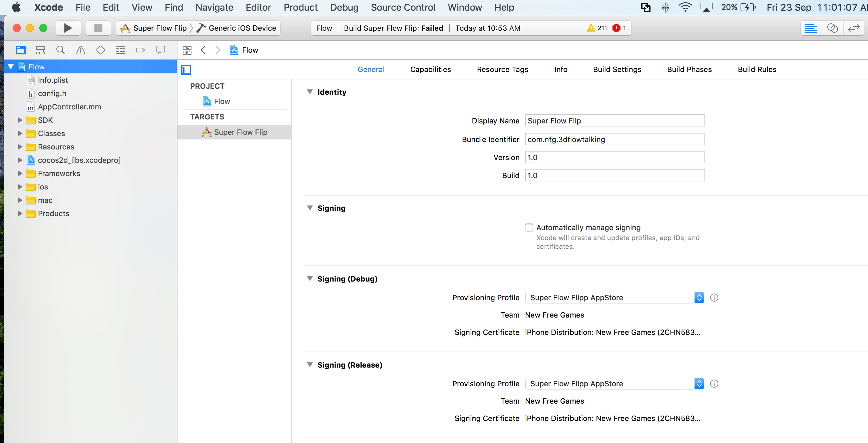Viewport: 868px width, 443px height.
Task: Expand the Frameworks folder disclosure triangle
Action: click(20, 173)
